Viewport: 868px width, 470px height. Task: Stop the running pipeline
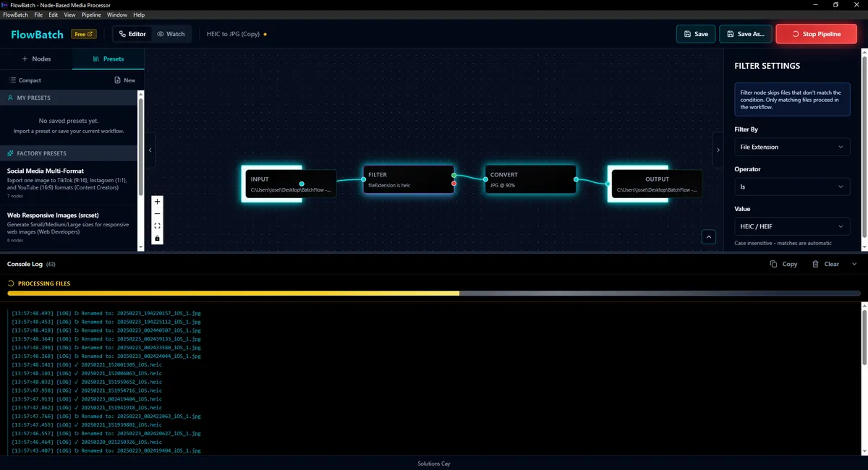tap(816, 34)
